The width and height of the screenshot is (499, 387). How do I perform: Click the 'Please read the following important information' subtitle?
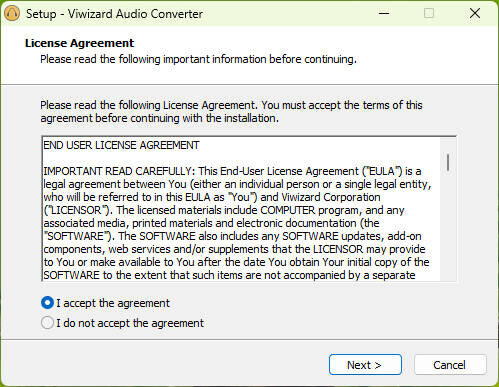point(198,59)
